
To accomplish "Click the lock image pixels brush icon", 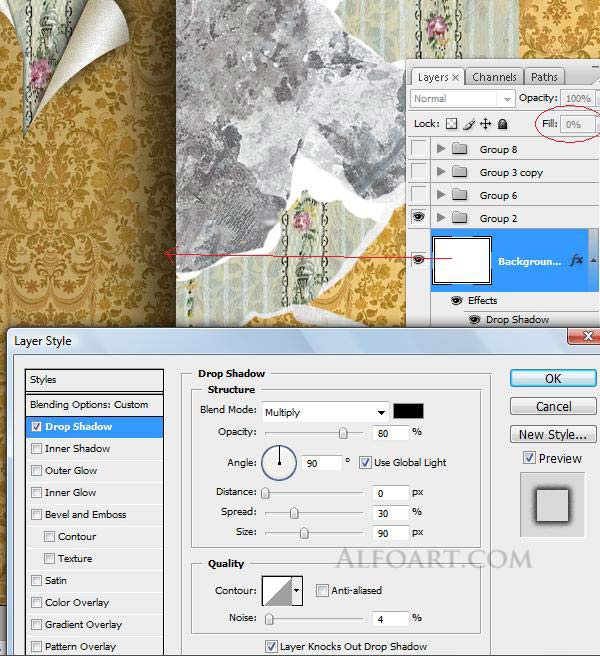I will click(x=469, y=124).
